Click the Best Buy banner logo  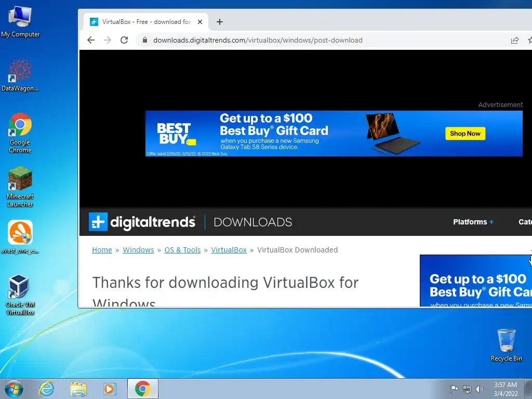pyautogui.click(x=176, y=134)
